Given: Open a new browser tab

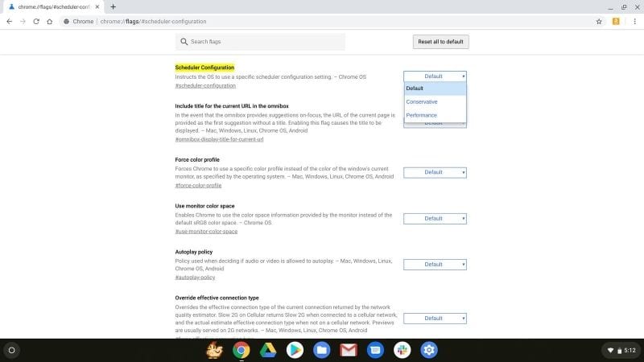Looking at the screenshot, I should pyautogui.click(x=113, y=6).
